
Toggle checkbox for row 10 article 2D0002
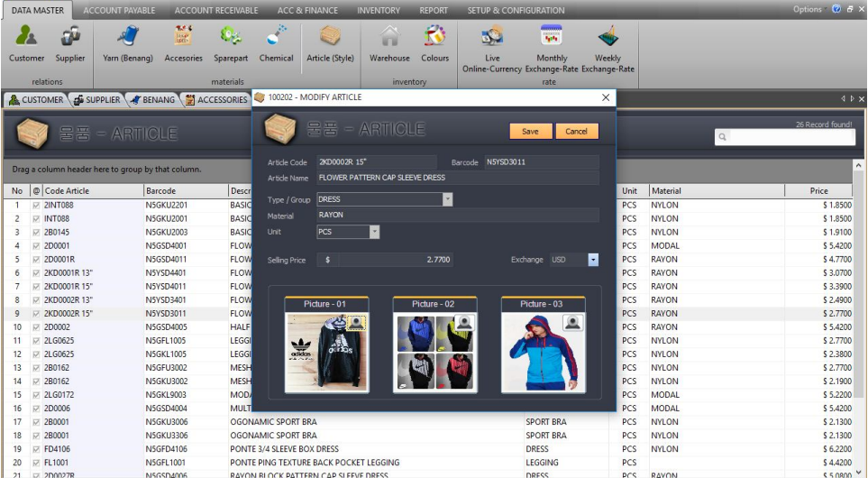(x=36, y=327)
